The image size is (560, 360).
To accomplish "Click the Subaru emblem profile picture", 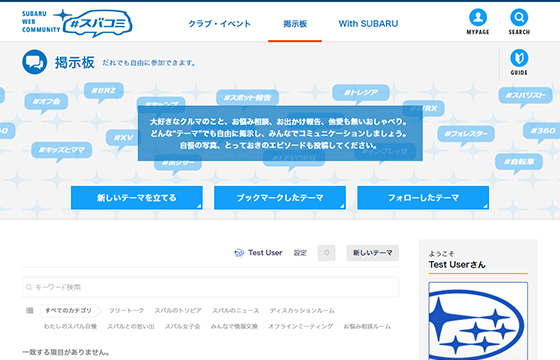I will click(478, 321).
